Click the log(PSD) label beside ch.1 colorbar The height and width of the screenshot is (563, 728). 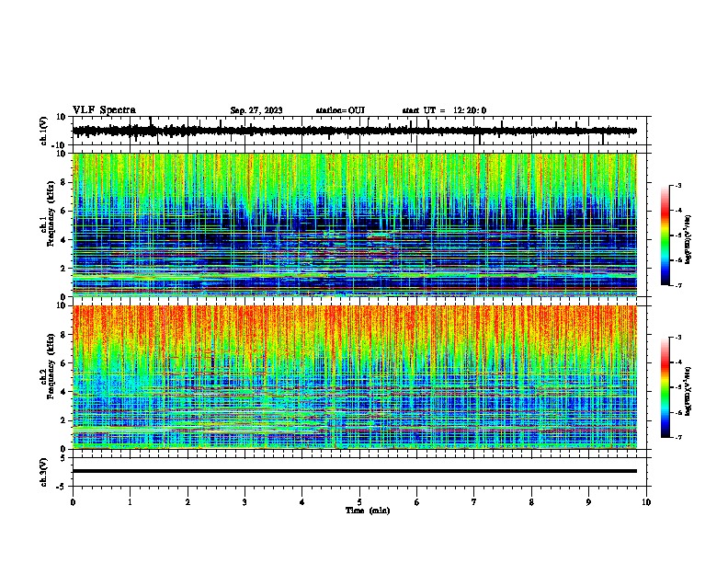pyautogui.click(x=688, y=240)
